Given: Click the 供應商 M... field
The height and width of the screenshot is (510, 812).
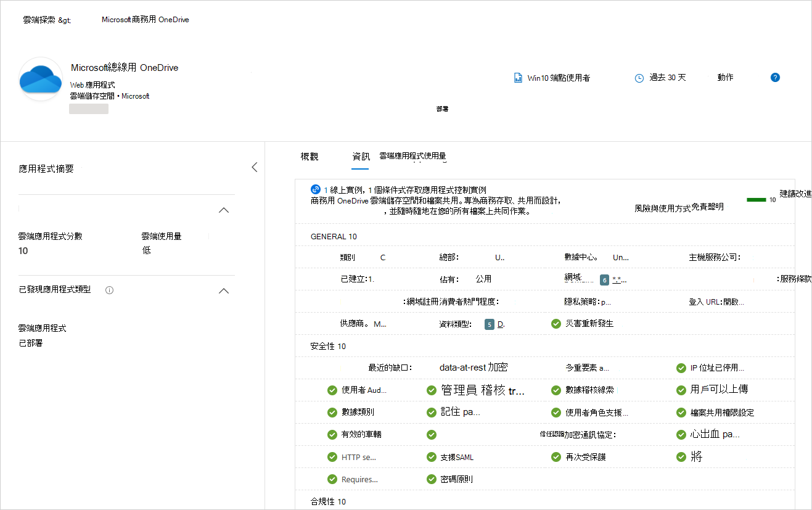Looking at the screenshot, I should pos(363,324).
